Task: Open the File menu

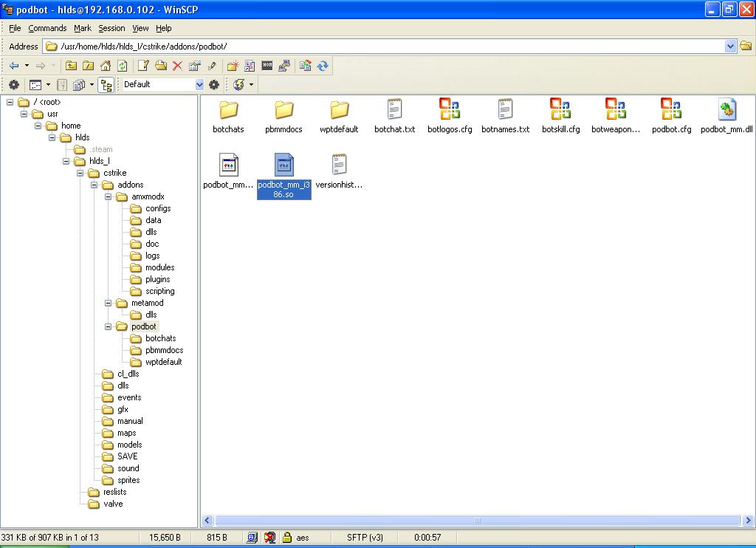Action: point(15,28)
